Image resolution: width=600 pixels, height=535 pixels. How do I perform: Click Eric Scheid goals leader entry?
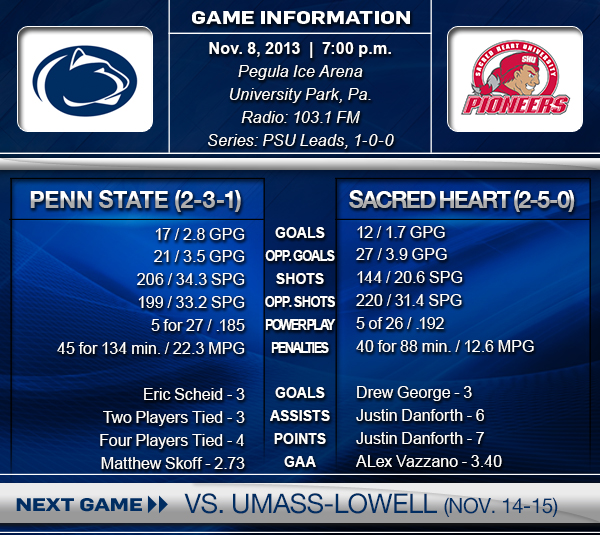tap(194, 394)
